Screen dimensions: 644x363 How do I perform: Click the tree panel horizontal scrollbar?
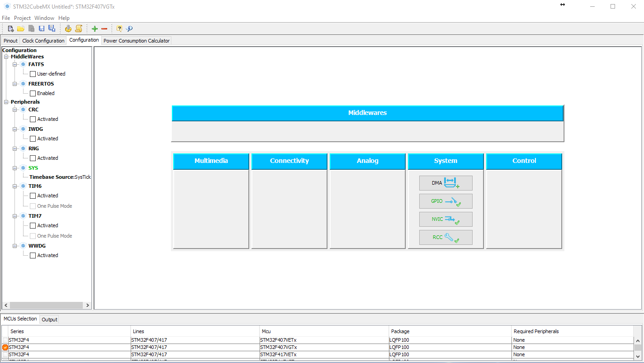tap(46, 306)
